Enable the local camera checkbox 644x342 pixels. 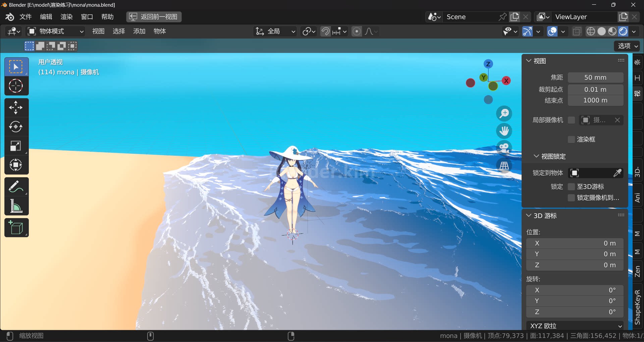(x=572, y=120)
